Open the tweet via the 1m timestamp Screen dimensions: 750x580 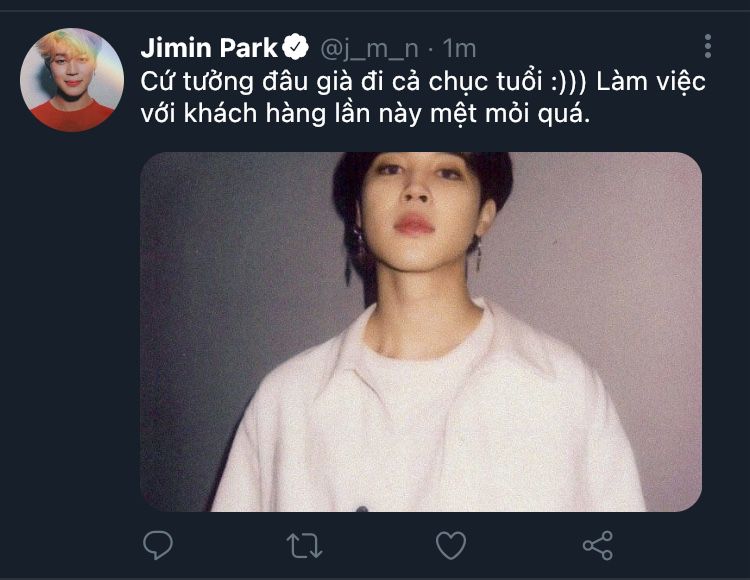(x=459, y=49)
